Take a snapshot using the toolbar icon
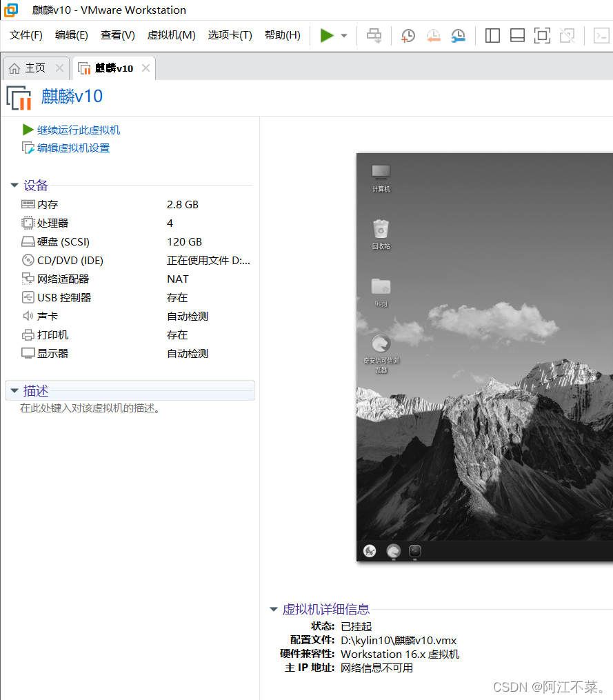This screenshot has width=613, height=700. [408, 35]
